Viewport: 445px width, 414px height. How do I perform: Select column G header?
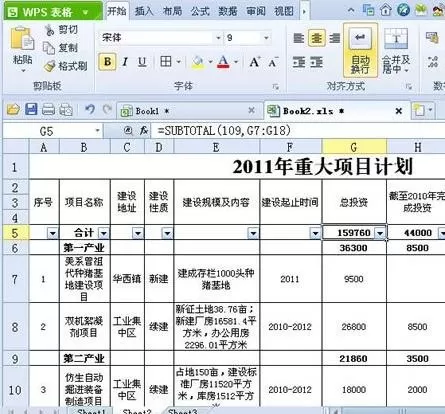click(x=354, y=147)
